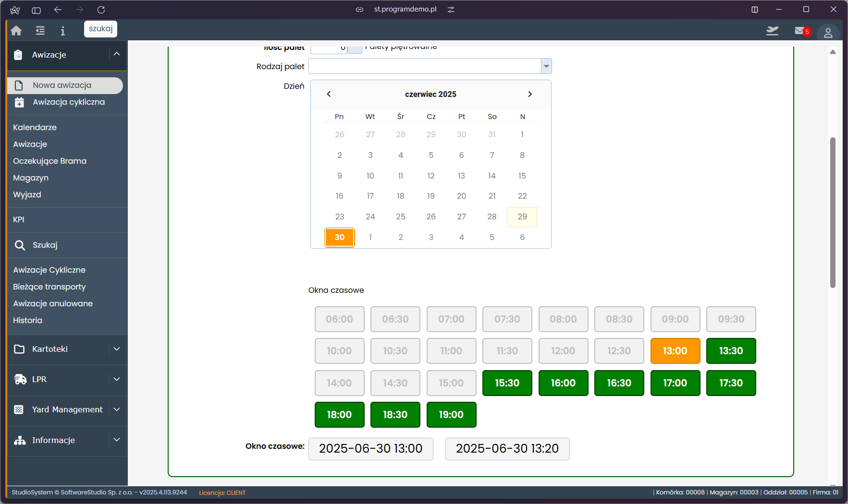Click the home icon in top toolbar
The width and height of the screenshot is (848, 504).
pos(16,31)
